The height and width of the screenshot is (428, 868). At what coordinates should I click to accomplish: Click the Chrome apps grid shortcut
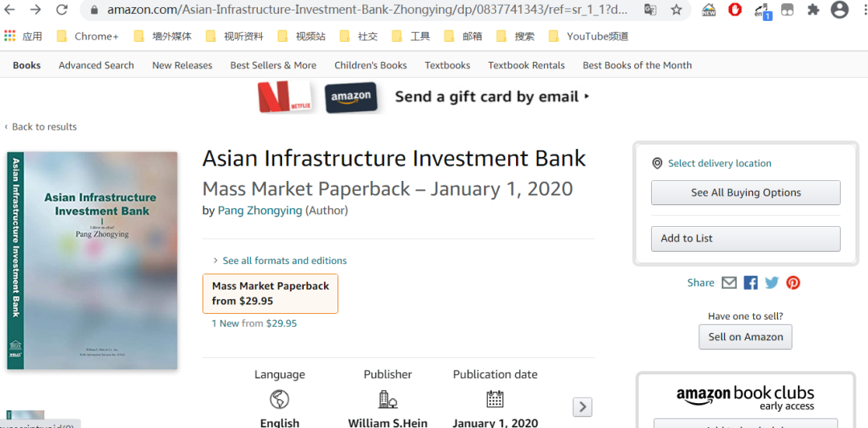(10, 36)
